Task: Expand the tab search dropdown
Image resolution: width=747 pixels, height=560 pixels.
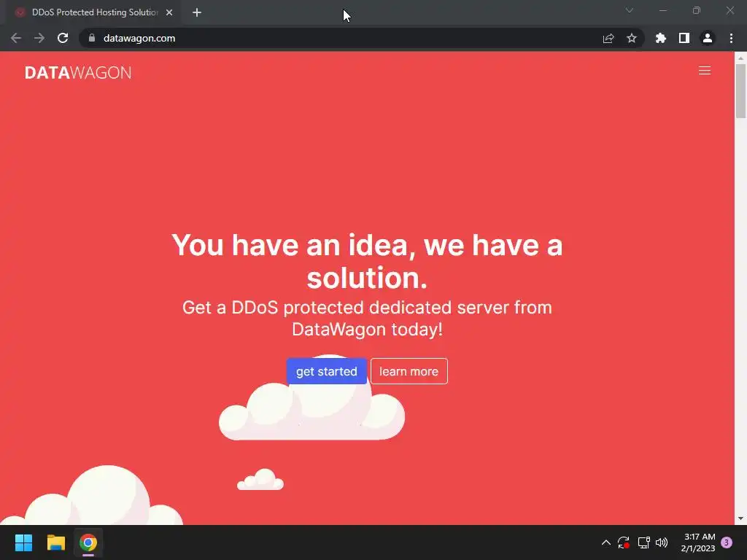Action: pyautogui.click(x=630, y=10)
